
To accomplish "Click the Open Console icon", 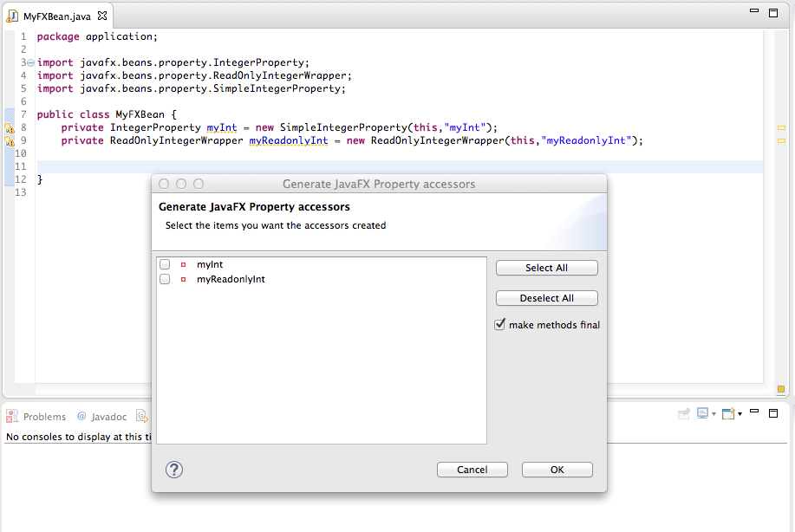I will tap(727, 414).
